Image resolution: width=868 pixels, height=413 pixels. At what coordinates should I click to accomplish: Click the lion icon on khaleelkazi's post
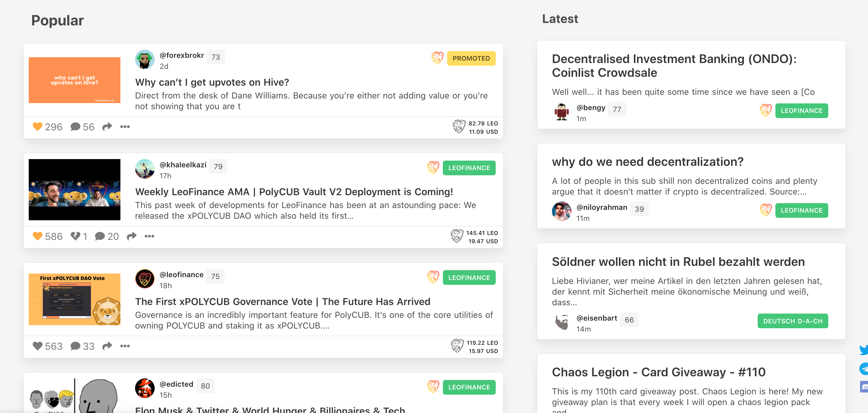click(x=433, y=168)
